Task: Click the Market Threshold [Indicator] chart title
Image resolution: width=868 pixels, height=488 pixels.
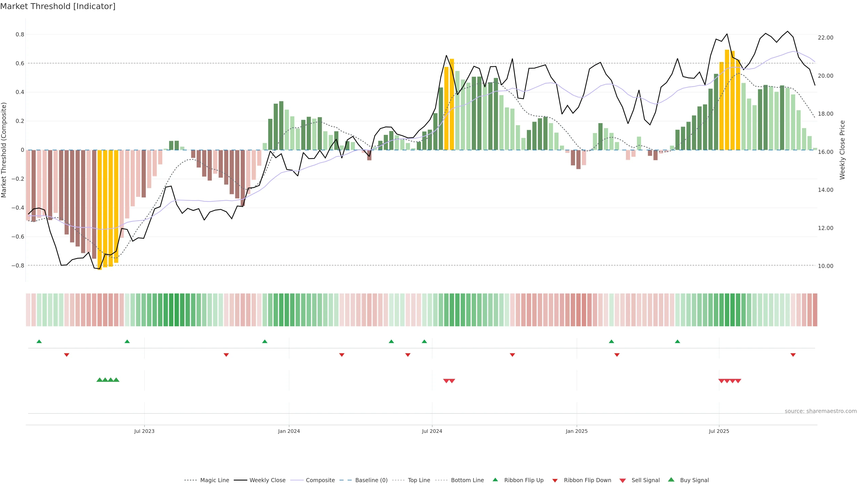Action: pyautogui.click(x=58, y=6)
